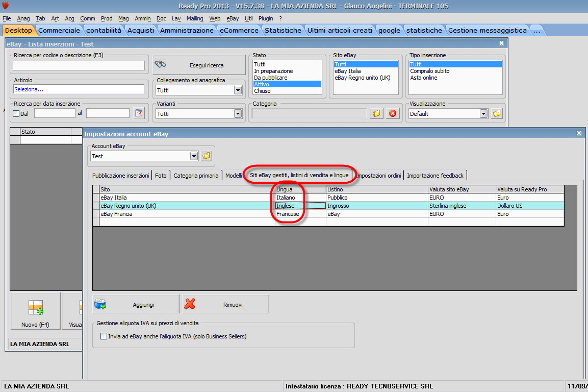This screenshot has width=588, height=392.
Task: Click the Rimuovi red cross icon
Action: click(190, 304)
